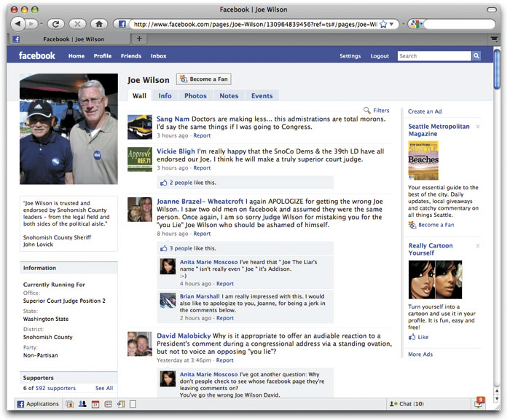This screenshot has height=420, width=510.
Task: Open the Events calendar icon in the bottom bar
Action: pyautogui.click(x=95, y=404)
